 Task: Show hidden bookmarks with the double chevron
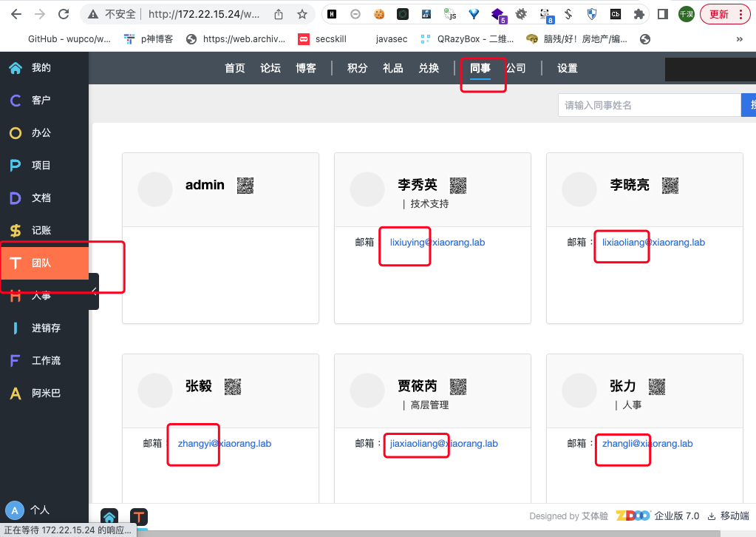click(740, 39)
